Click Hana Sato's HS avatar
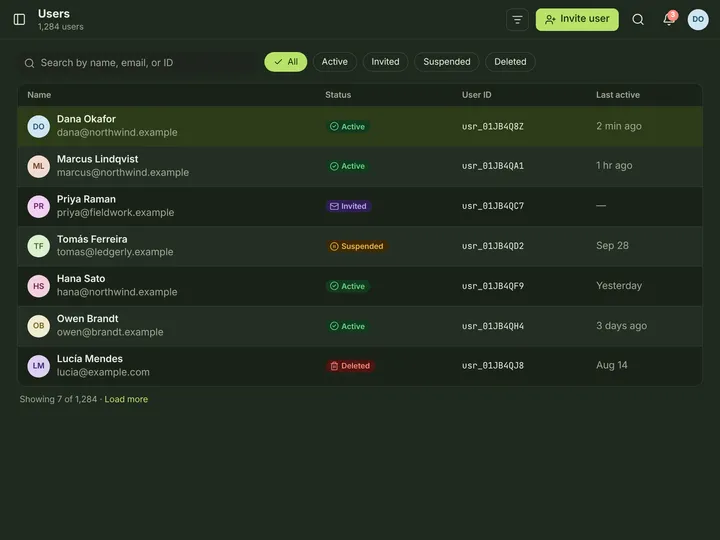Image resolution: width=720 pixels, height=540 pixels. 39,286
